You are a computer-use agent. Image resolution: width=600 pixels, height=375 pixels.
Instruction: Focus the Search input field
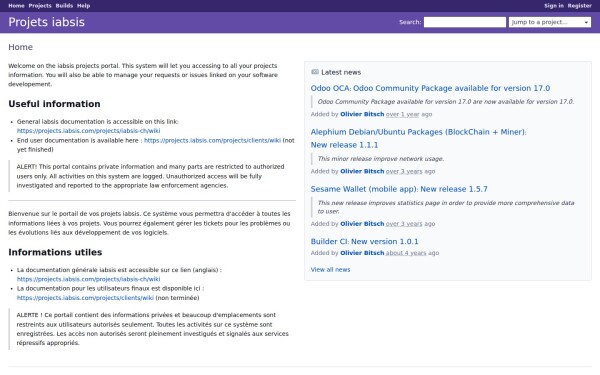click(x=465, y=22)
